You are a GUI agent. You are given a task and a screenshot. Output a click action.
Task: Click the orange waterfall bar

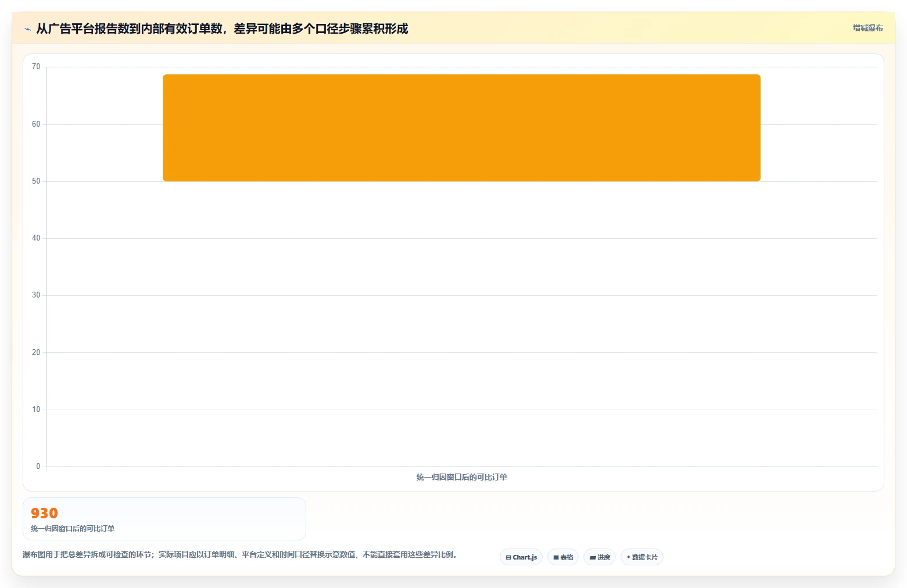coord(461,128)
